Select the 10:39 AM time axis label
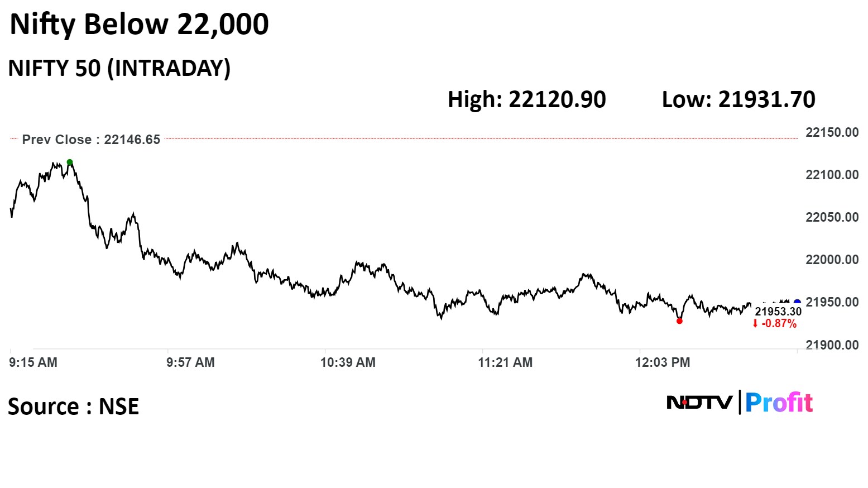This screenshot has width=868, height=488. pos(348,362)
